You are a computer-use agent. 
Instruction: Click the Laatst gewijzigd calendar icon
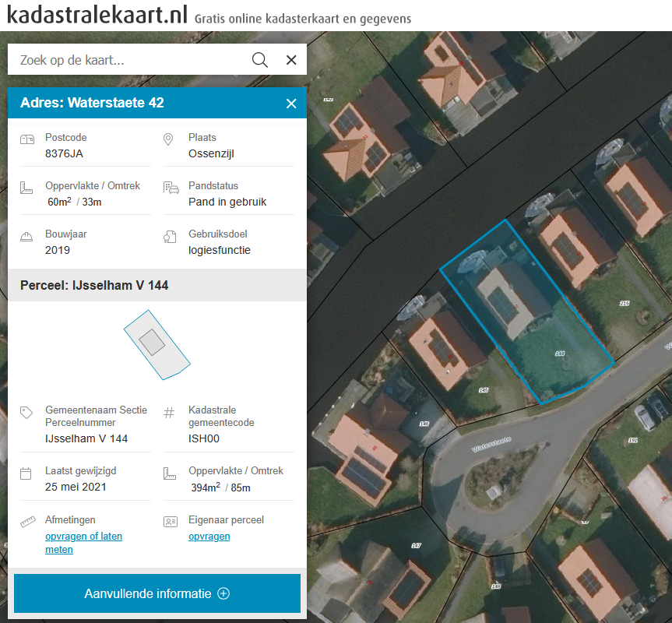tap(26, 473)
